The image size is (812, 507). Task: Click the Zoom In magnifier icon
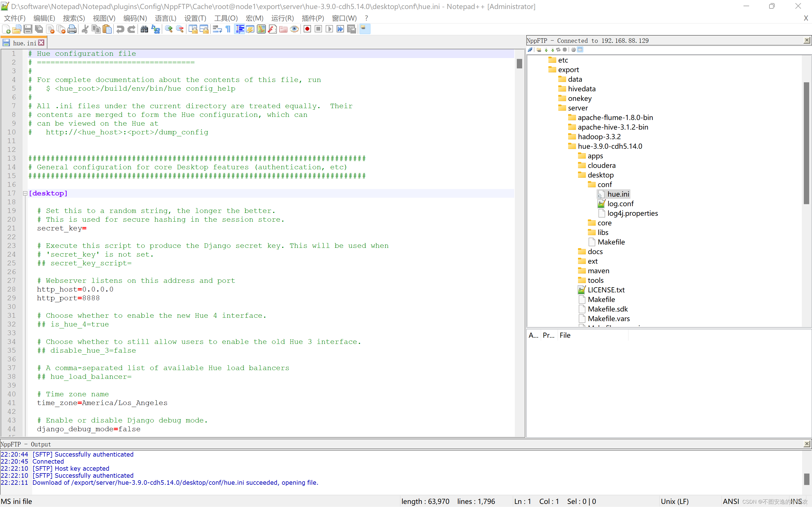point(169,30)
